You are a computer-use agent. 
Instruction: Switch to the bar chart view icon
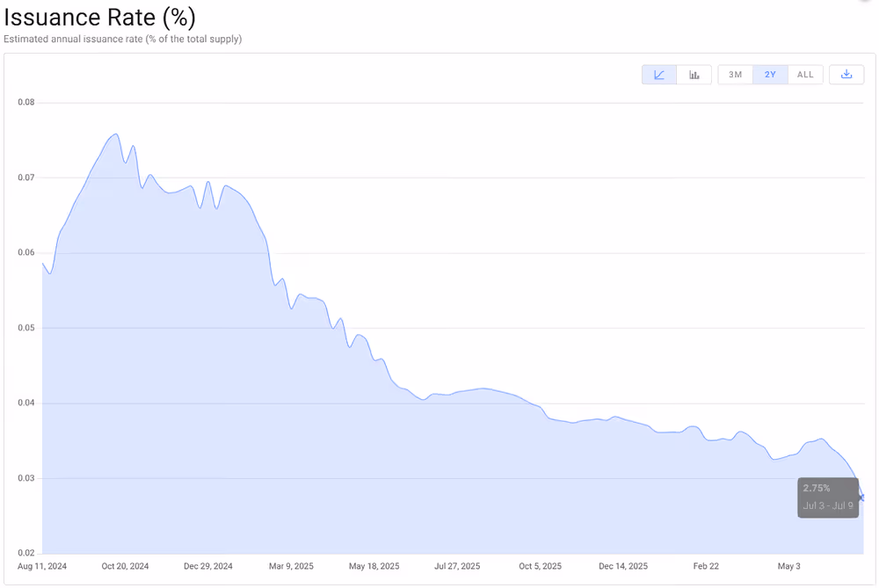[694, 75]
